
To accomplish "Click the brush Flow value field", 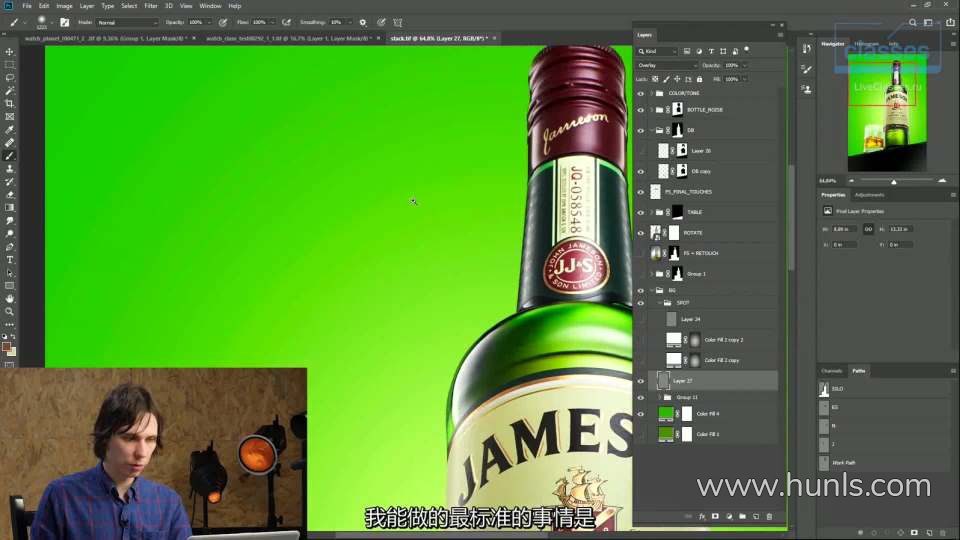I will (x=260, y=22).
